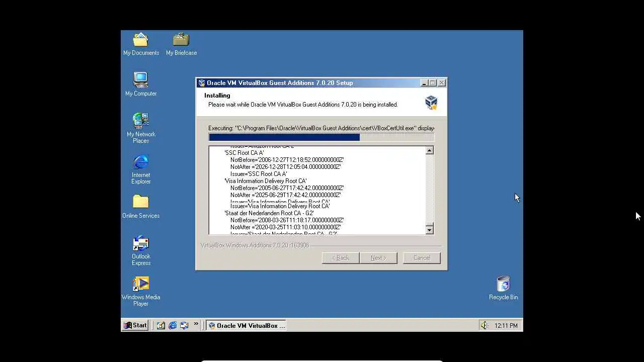Click the Next button in installer
Viewport: 644px width, 362px height.
[378, 258]
